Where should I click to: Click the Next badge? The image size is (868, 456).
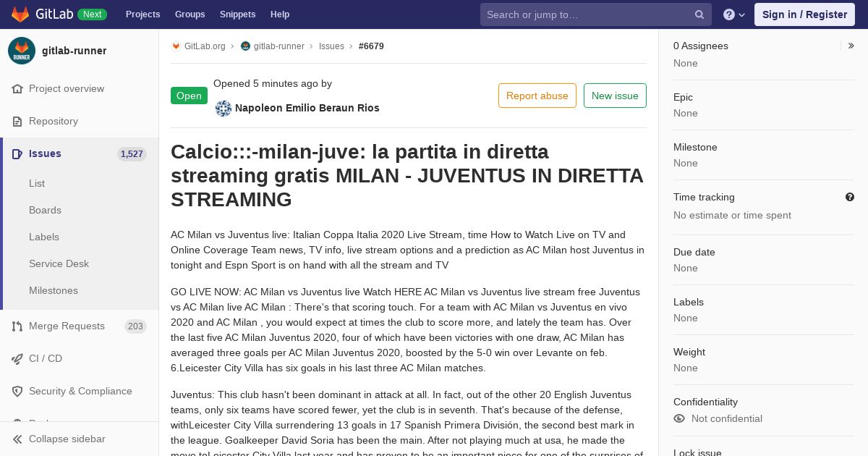point(92,14)
